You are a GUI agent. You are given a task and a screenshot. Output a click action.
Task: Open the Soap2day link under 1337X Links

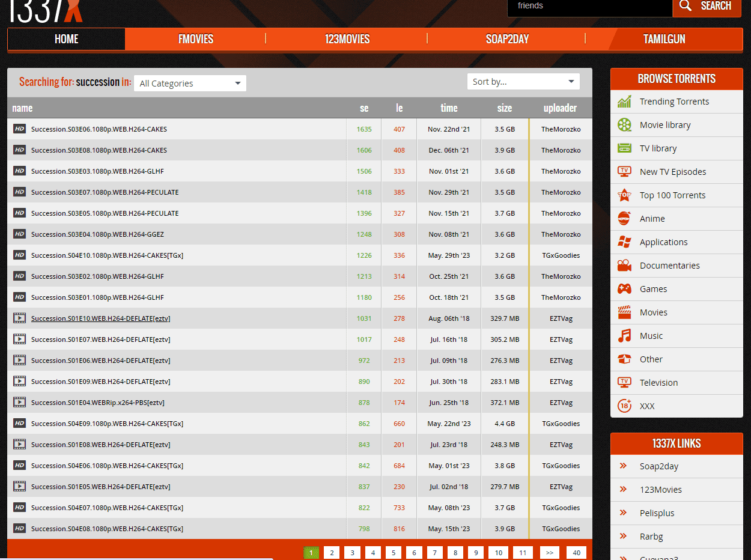[x=658, y=466]
